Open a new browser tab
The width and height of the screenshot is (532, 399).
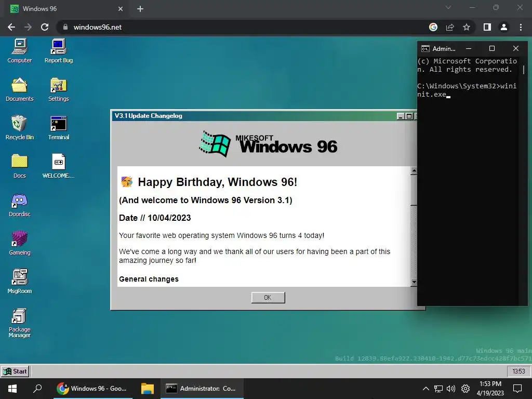tap(140, 9)
